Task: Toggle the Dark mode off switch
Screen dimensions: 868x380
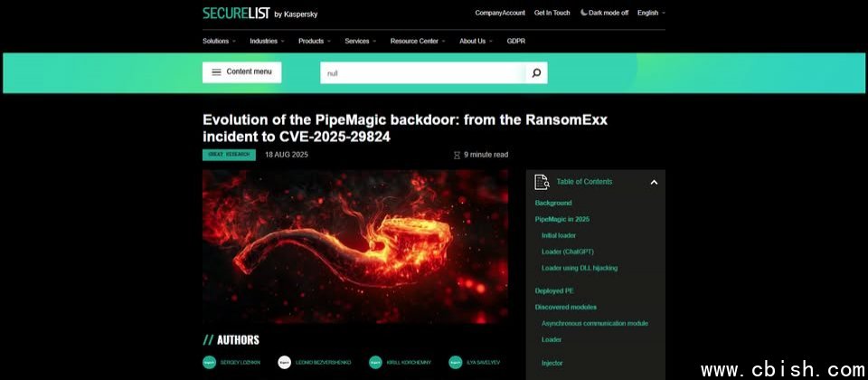Action: pos(604,13)
